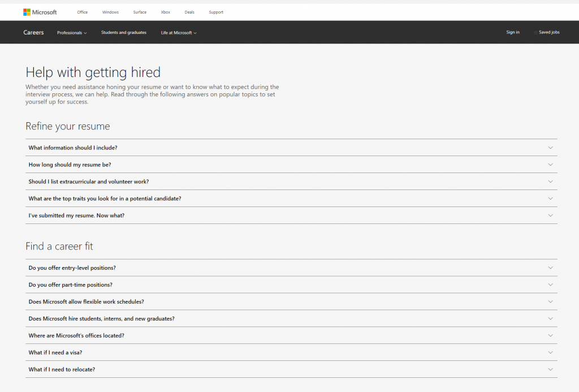Open the Windows link in top navigation
This screenshot has width=579, height=392.
[110, 12]
